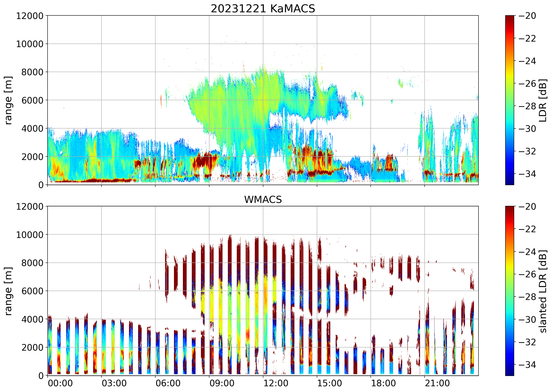Click the '15:00' time axis label

pos(329,383)
